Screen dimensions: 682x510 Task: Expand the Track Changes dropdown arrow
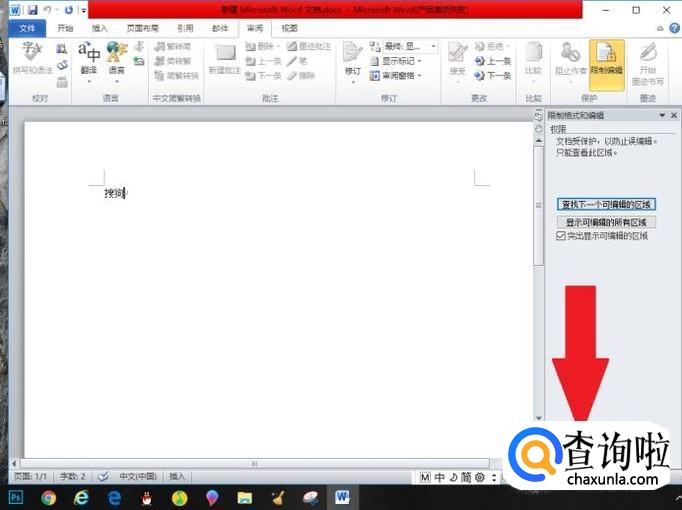353,82
